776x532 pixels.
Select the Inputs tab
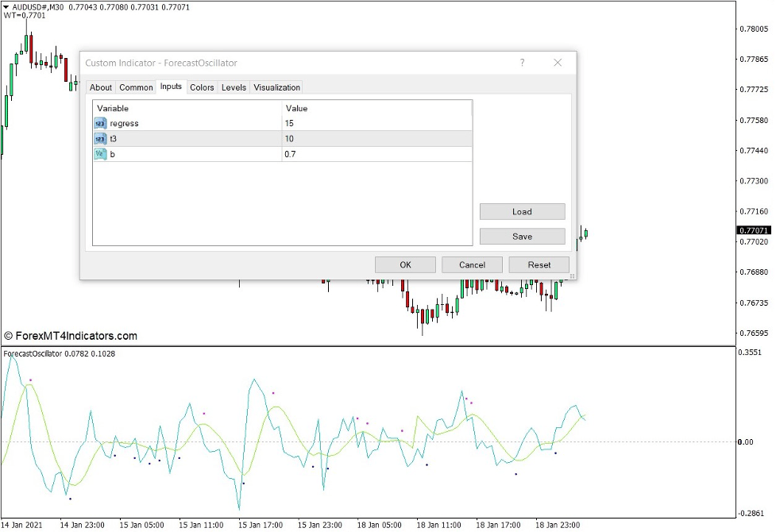click(171, 87)
